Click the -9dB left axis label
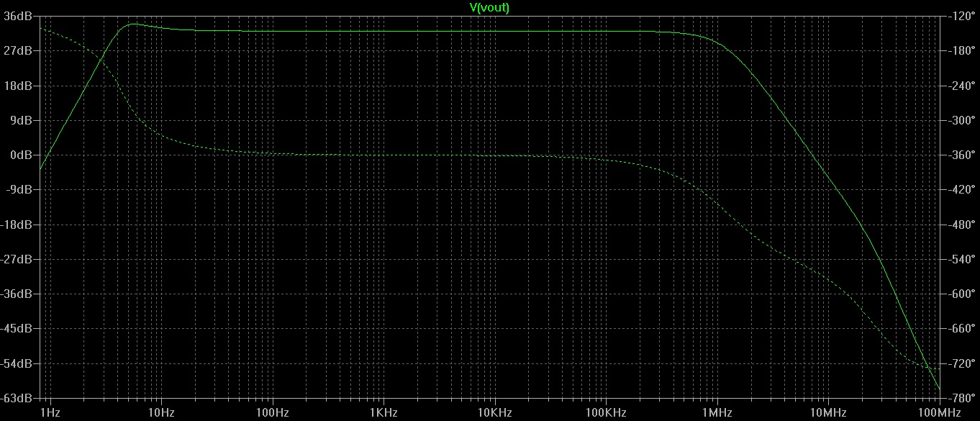Image resolution: width=980 pixels, height=421 pixels. [x=20, y=189]
